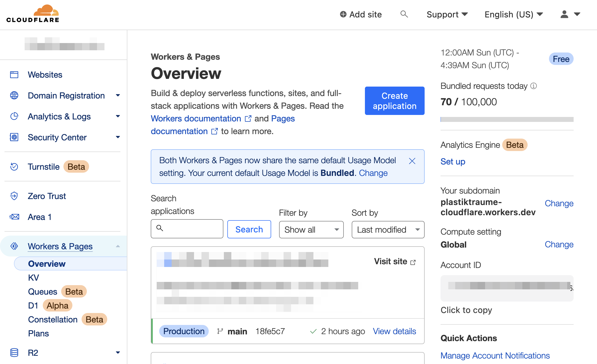Click the Free plan badge
The image size is (597, 364).
[x=561, y=59]
